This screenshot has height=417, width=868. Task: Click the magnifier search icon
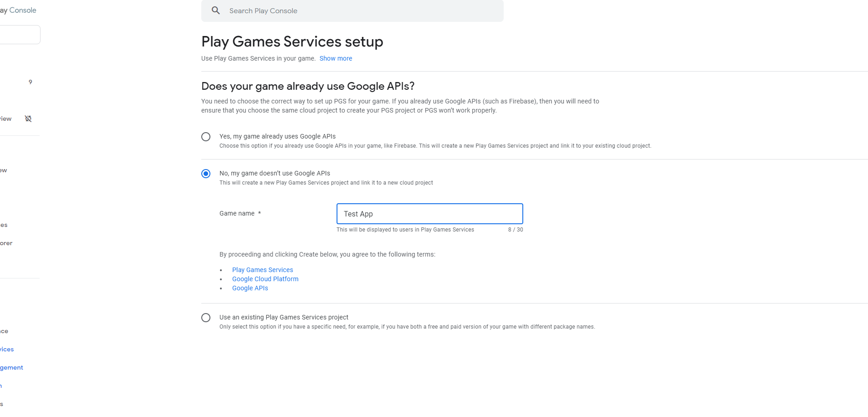pos(216,10)
